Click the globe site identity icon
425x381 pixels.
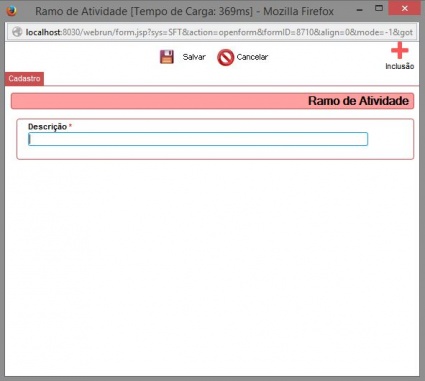pos(17,32)
